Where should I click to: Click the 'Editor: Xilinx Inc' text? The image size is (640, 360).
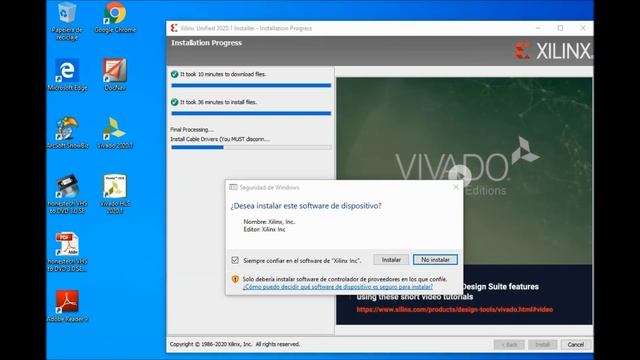(264, 229)
